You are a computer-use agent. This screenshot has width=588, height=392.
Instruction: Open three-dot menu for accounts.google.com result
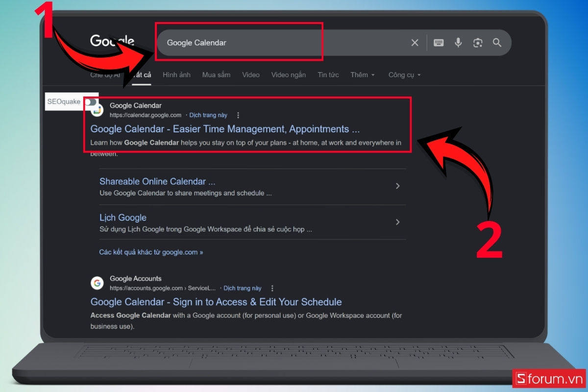[272, 288]
